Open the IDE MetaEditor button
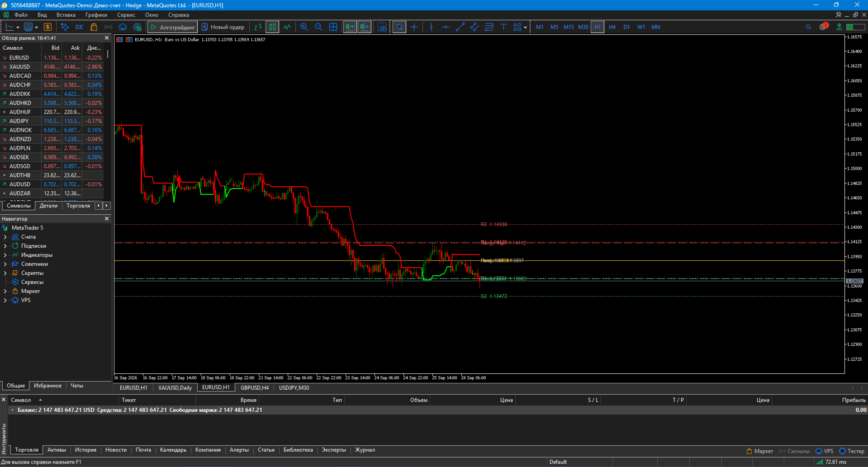 click(x=79, y=27)
